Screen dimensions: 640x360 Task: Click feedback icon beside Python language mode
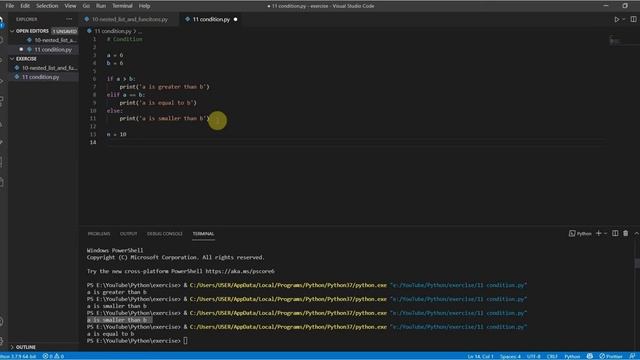point(590,356)
